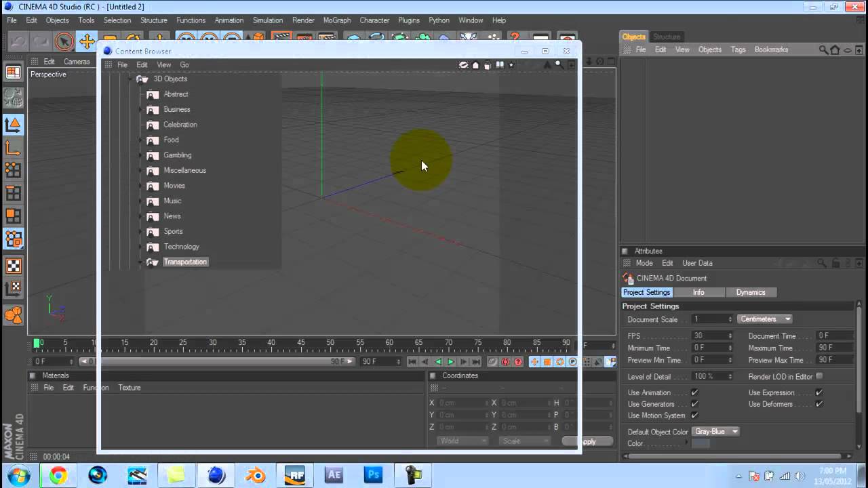Select the Model mode icon in left toolbar
Viewport: 868px width, 488px height.
point(13,125)
